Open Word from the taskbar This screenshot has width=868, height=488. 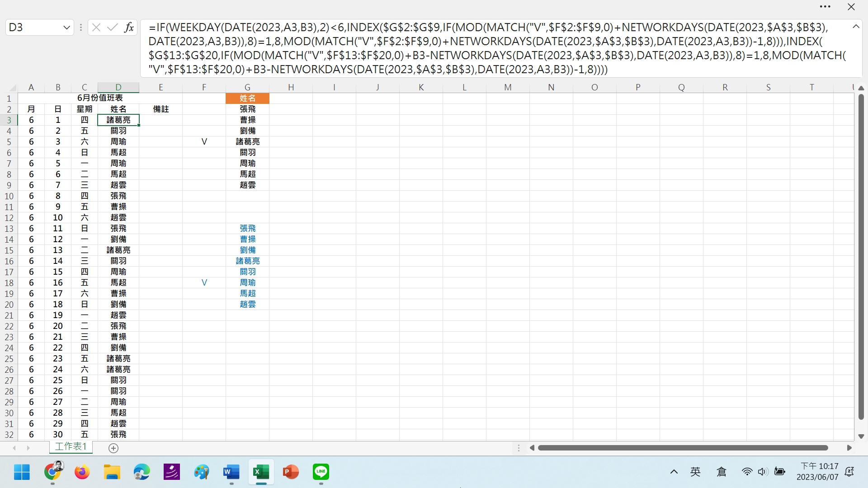click(x=231, y=472)
